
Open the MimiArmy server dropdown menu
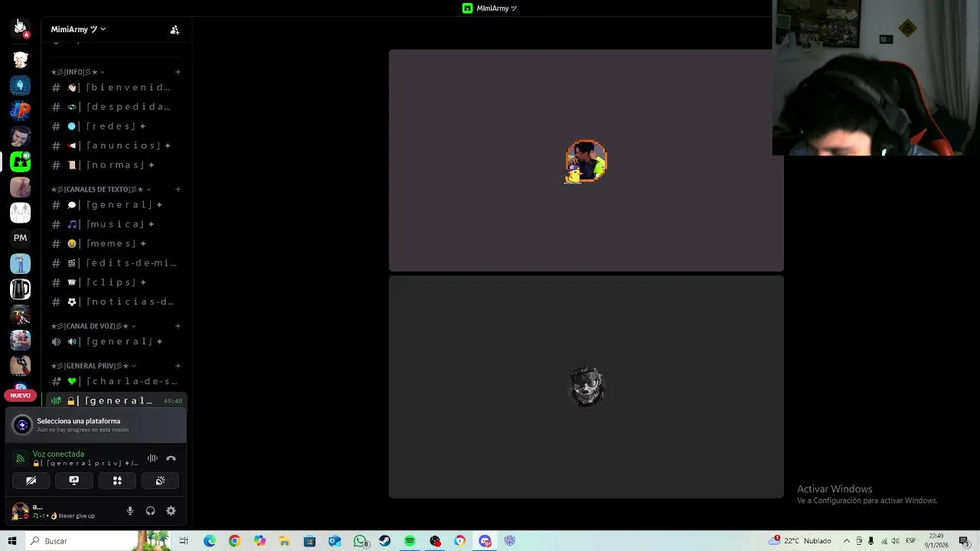tap(78, 29)
